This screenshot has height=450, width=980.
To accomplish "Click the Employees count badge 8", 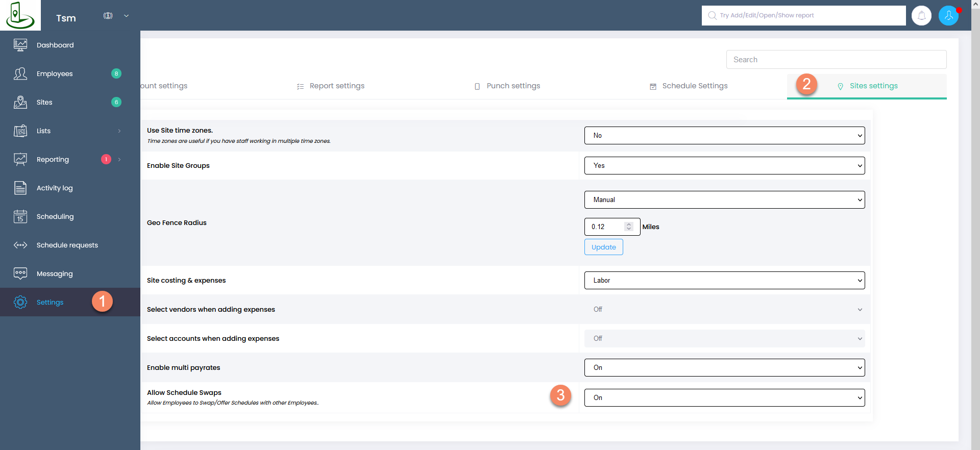I will [x=116, y=73].
